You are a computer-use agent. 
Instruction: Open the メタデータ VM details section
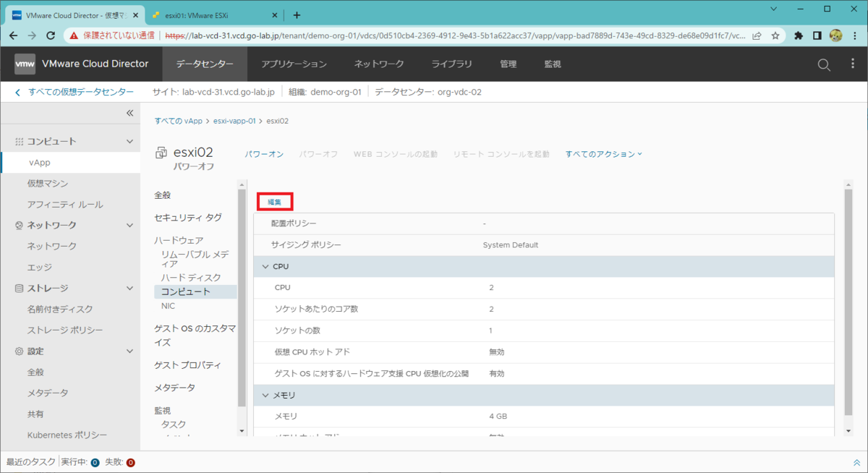pyautogui.click(x=175, y=388)
